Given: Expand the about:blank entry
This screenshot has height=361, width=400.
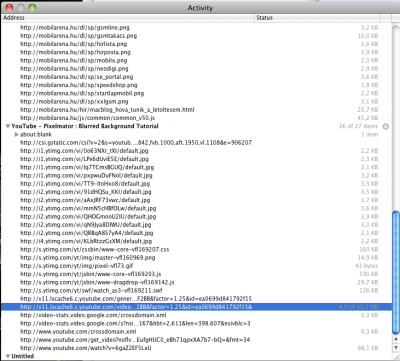Looking at the screenshot, I should tap(16, 134).
